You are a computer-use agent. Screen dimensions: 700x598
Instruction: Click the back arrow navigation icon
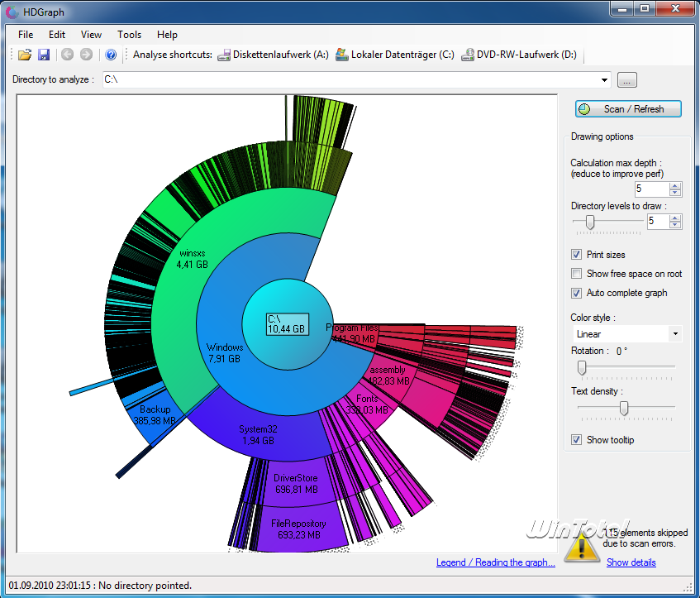pyautogui.click(x=67, y=55)
